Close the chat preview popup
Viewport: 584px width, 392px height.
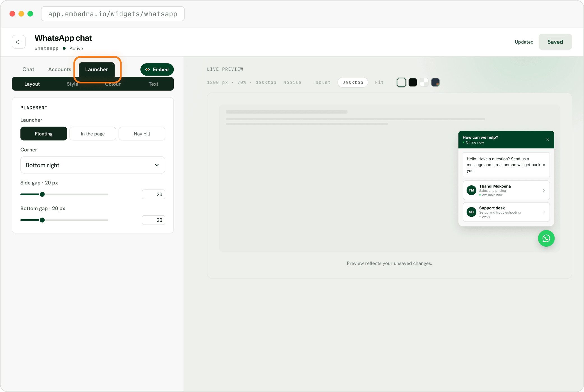pyautogui.click(x=548, y=140)
